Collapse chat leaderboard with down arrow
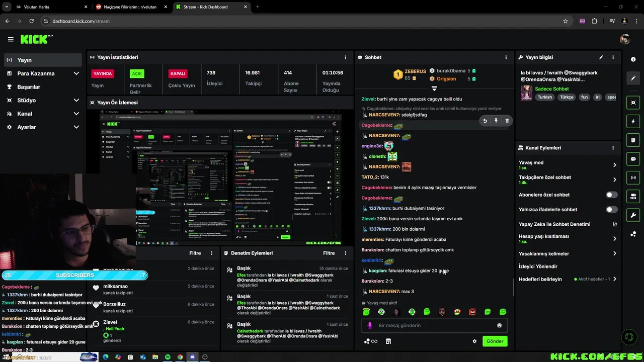The image size is (644, 362). click(x=434, y=88)
